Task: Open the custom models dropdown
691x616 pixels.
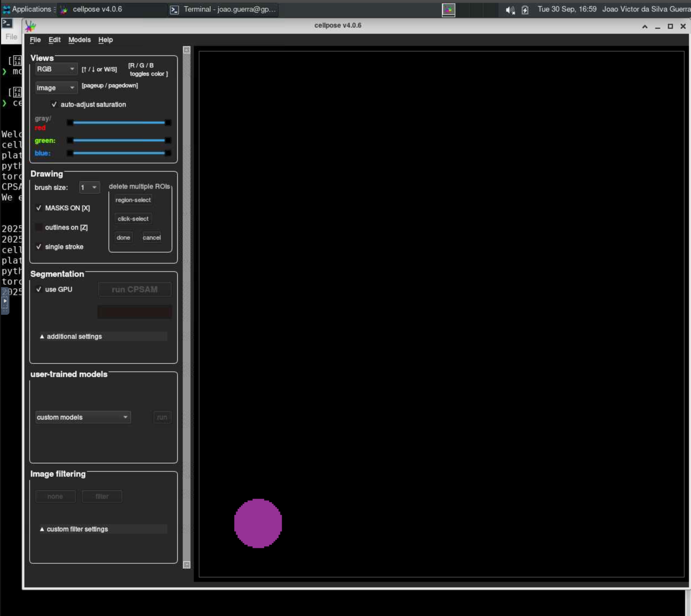Action: point(83,417)
